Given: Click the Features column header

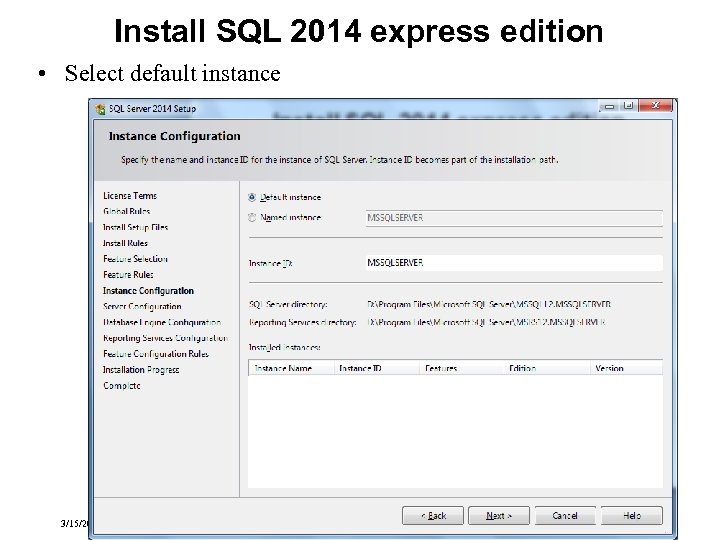Looking at the screenshot, I should pyautogui.click(x=461, y=368).
